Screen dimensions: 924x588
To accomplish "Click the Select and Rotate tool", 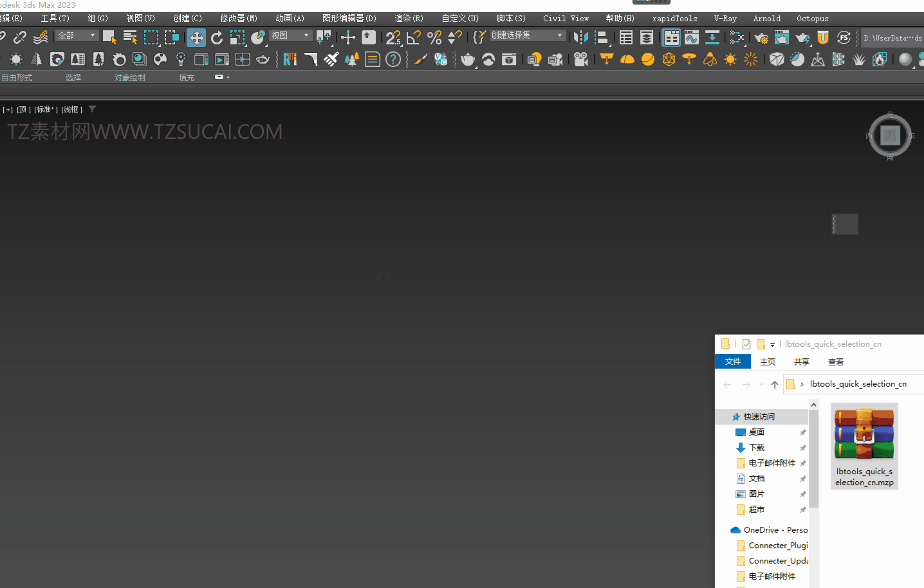I will click(x=217, y=38).
